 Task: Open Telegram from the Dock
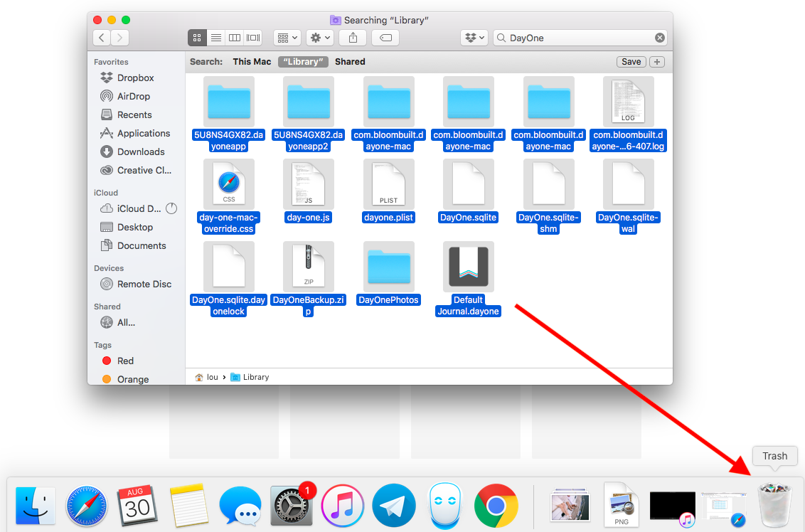(394, 506)
